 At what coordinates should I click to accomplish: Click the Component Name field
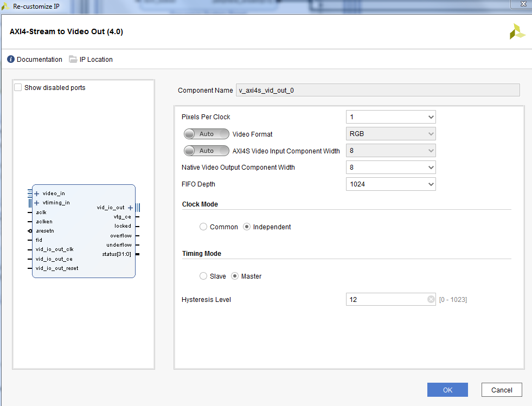(377, 90)
